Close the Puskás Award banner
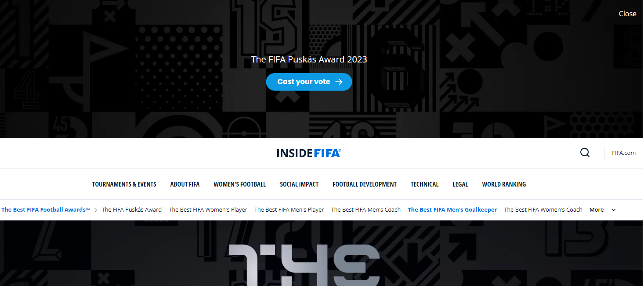 pyautogui.click(x=628, y=14)
